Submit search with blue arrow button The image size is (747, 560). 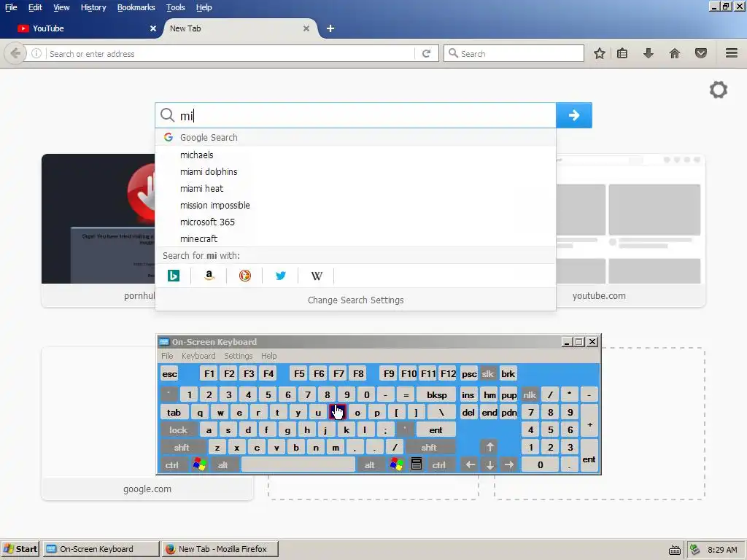click(x=574, y=115)
